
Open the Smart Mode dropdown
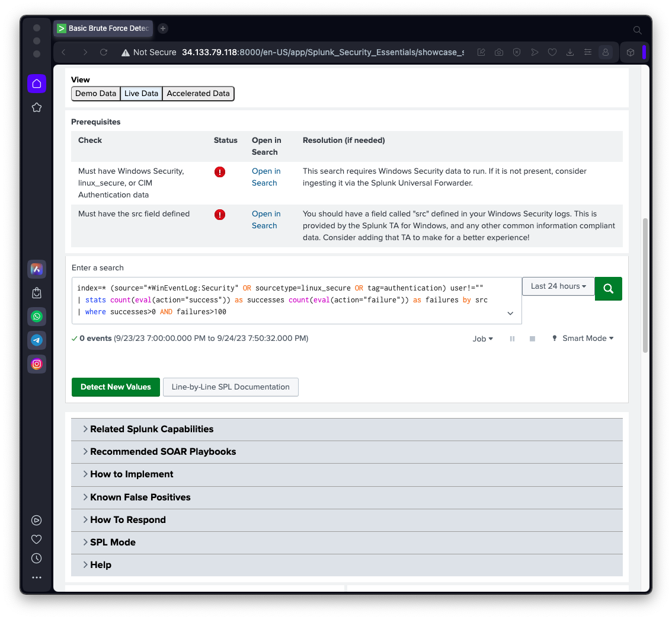click(583, 338)
